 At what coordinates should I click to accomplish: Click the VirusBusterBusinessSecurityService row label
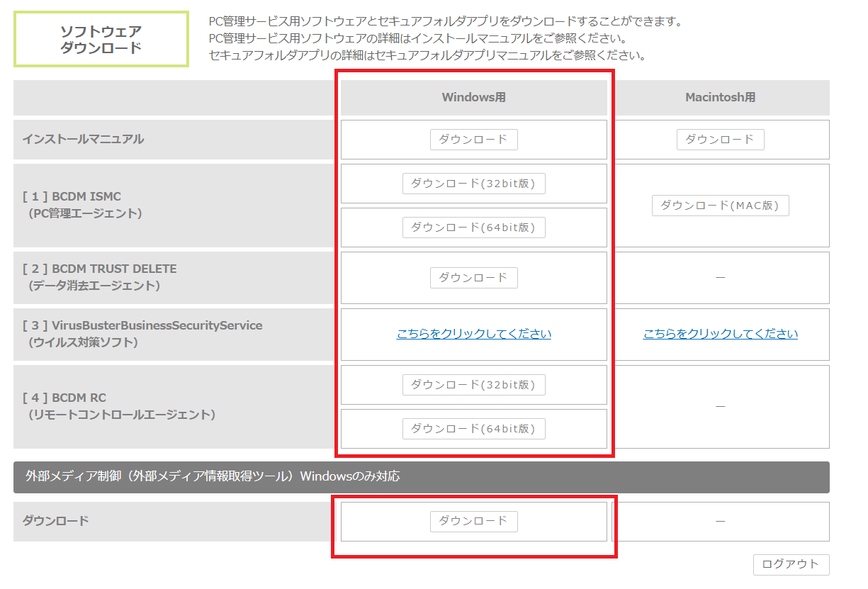click(x=142, y=334)
